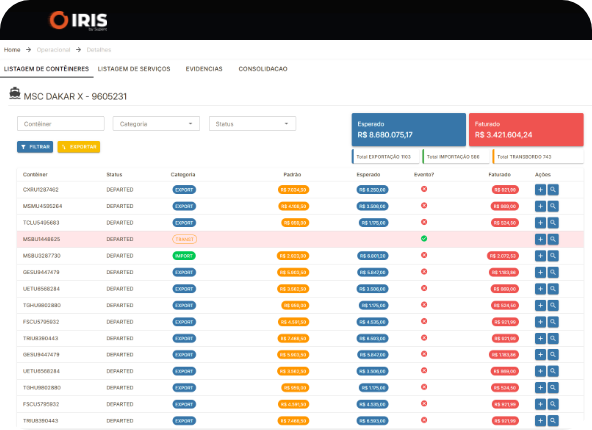Click the green check event icon
The image size is (592, 430).
424,238
